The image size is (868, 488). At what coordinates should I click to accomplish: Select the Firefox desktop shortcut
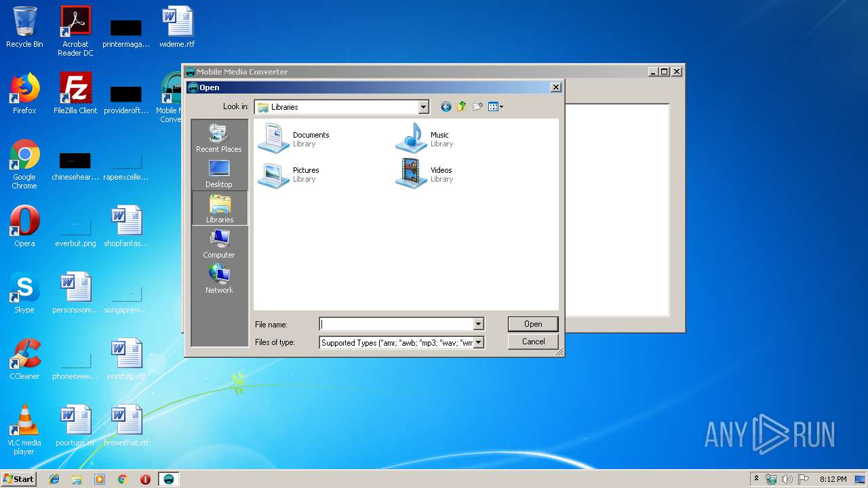tap(24, 94)
